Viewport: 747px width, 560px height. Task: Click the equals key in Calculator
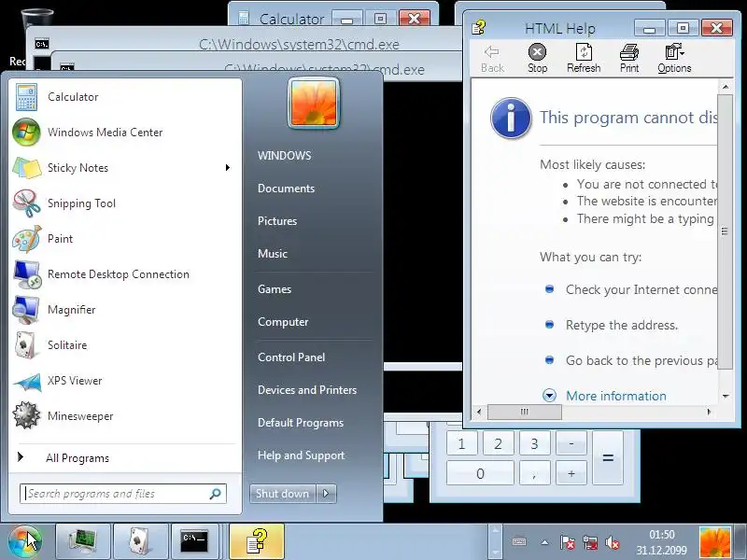pos(608,458)
